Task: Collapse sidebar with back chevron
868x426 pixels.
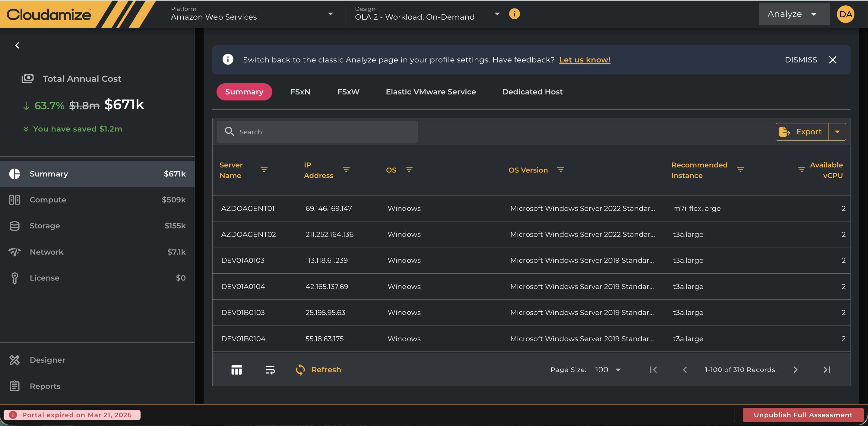Action: point(17,45)
